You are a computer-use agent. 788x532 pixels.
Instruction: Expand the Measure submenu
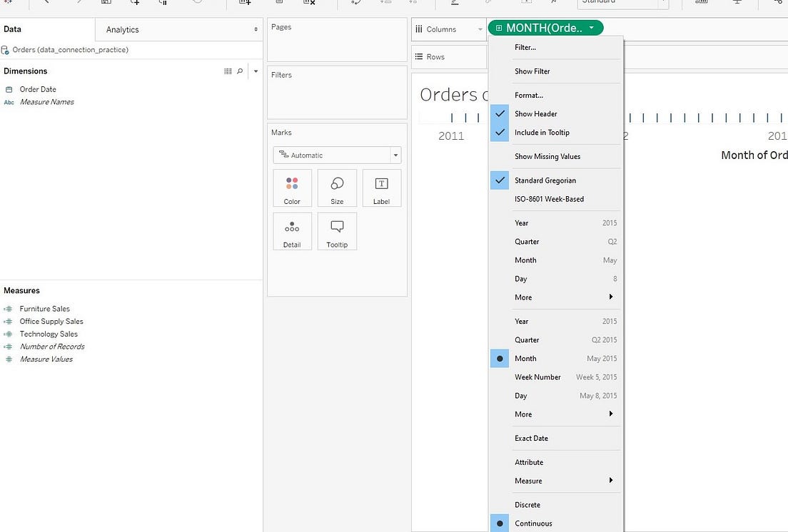coord(556,481)
